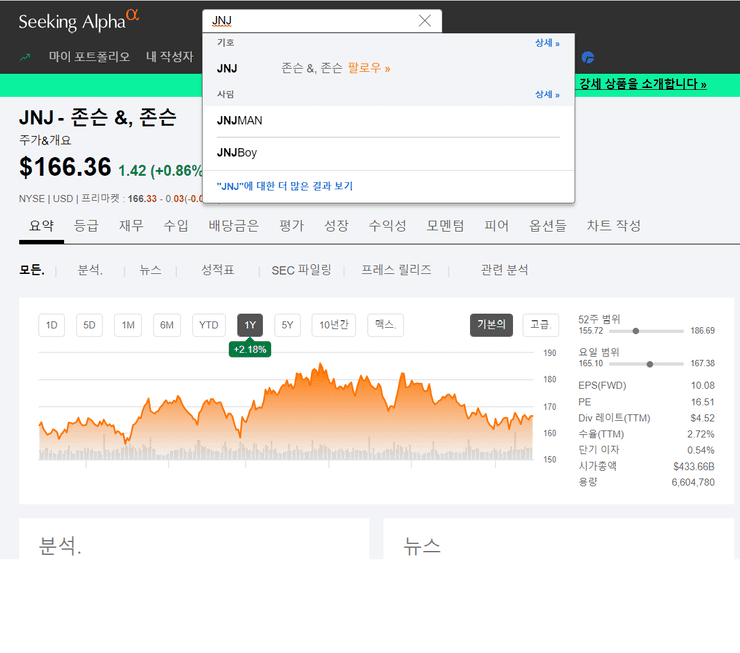Click the $166.36 stock price
Image resolution: width=740 pixels, height=653 pixels.
(x=65, y=167)
